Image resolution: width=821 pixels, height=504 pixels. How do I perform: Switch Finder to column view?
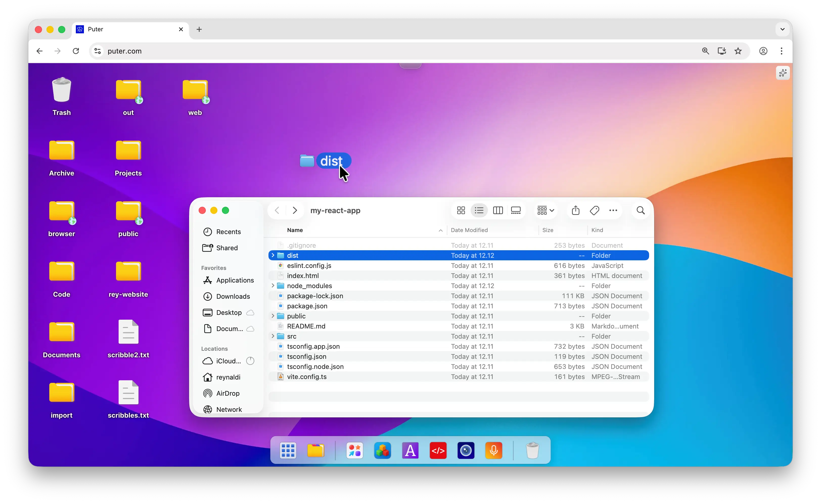pyautogui.click(x=497, y=210)
